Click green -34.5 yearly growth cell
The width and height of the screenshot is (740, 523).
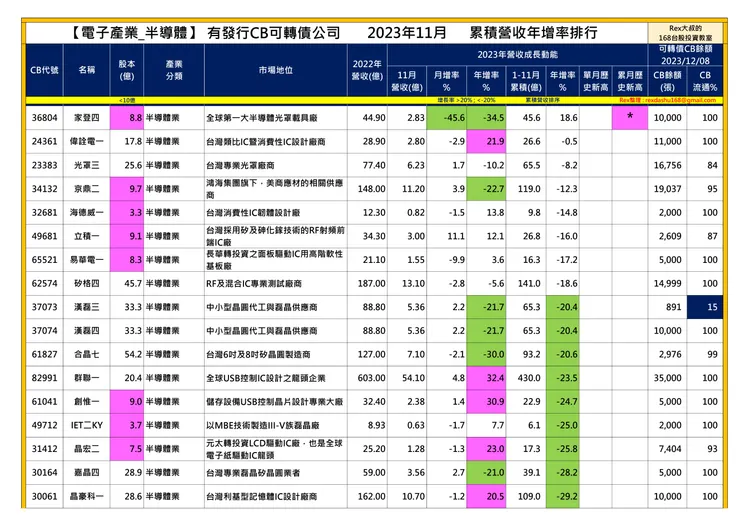(486, 118)
